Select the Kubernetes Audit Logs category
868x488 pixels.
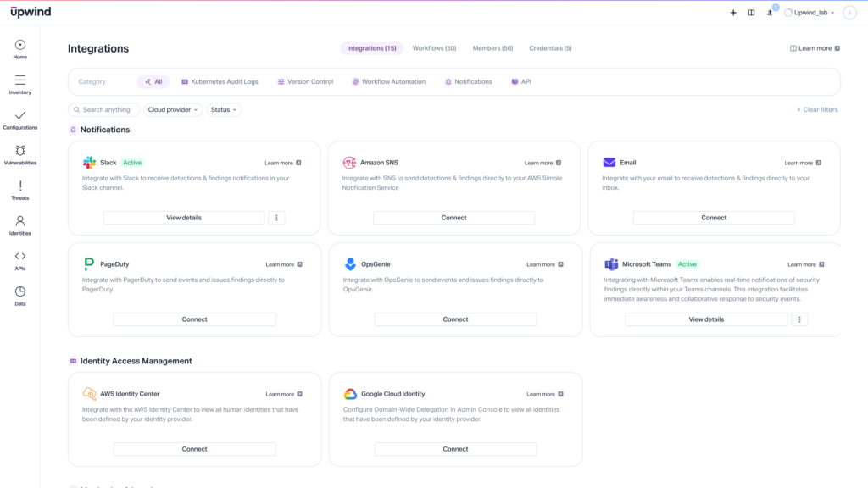(220, 82)
